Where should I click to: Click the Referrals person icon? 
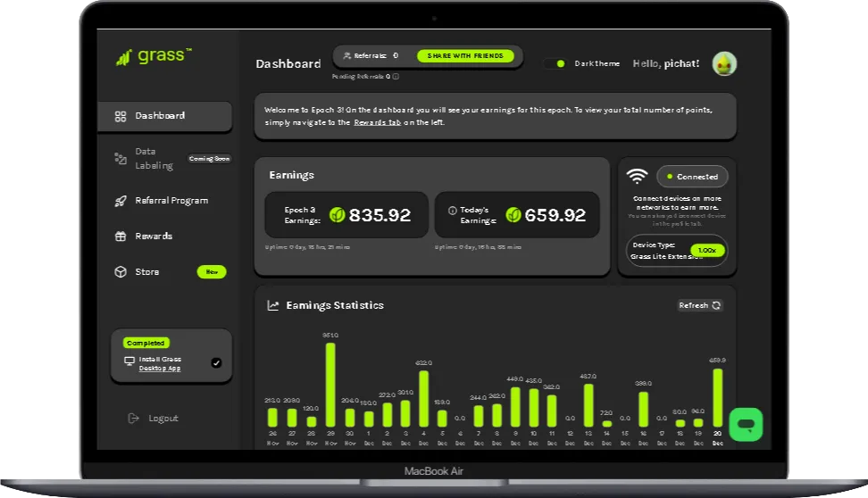tap(347, 56)
